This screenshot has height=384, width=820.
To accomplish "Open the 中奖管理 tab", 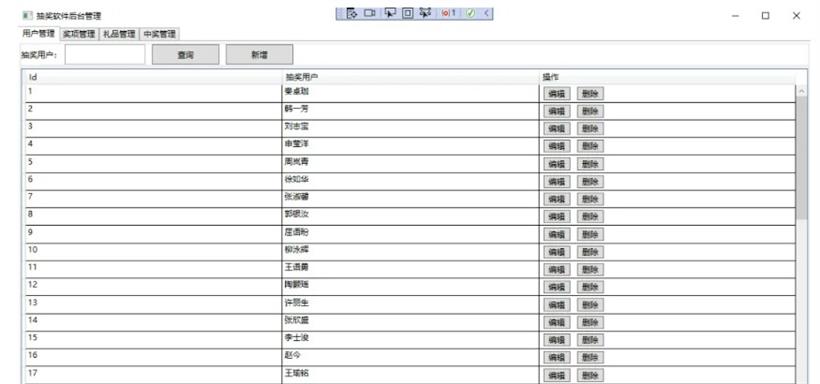I will [160, 34].
